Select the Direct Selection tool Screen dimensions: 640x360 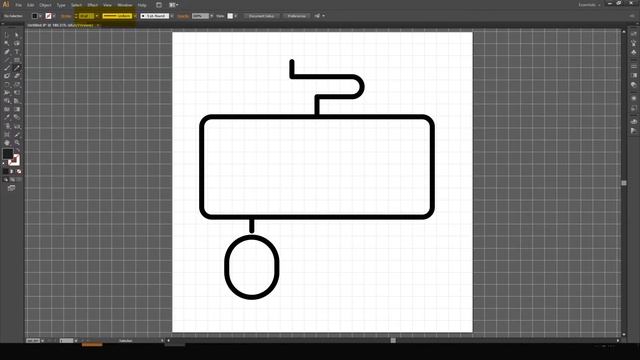pos(17,35)
